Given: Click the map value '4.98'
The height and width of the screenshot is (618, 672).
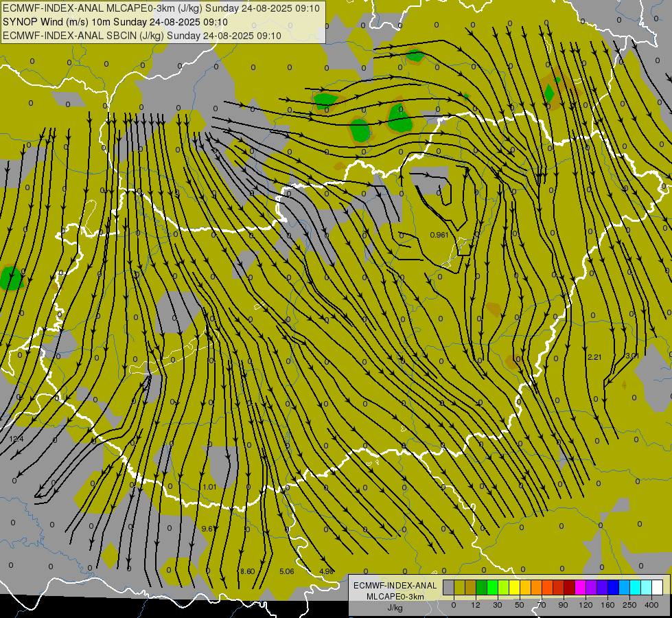Looking at the screenshot, I should [x=327, y=571].
